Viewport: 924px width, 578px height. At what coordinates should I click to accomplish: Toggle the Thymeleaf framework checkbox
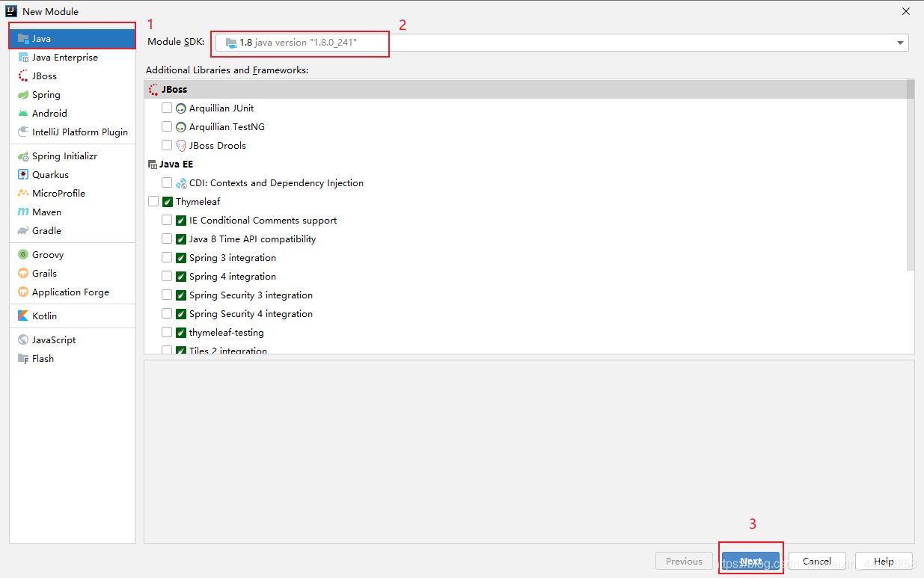pos(153,201)
